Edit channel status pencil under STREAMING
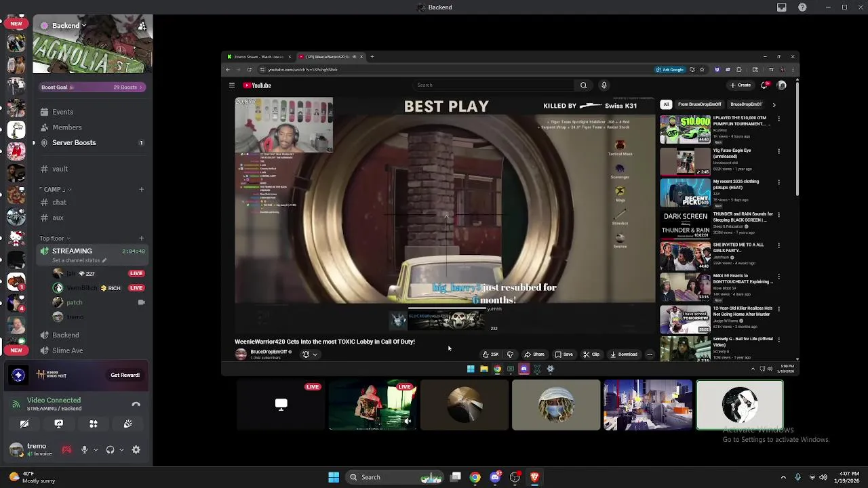Viewport: 868px width, 488px height. coord(104,260)
